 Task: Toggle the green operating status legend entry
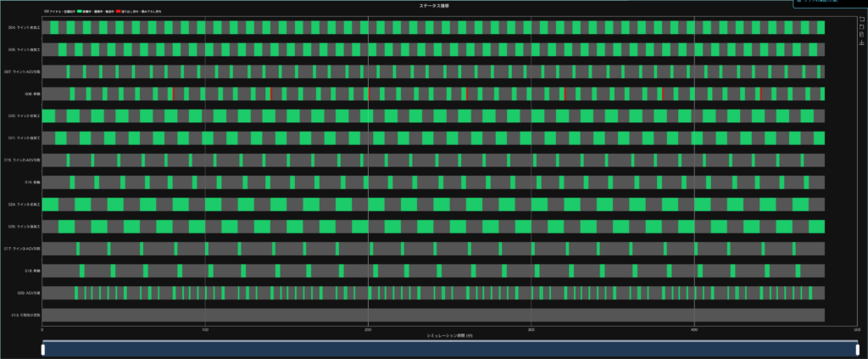(x=97, y=11)
